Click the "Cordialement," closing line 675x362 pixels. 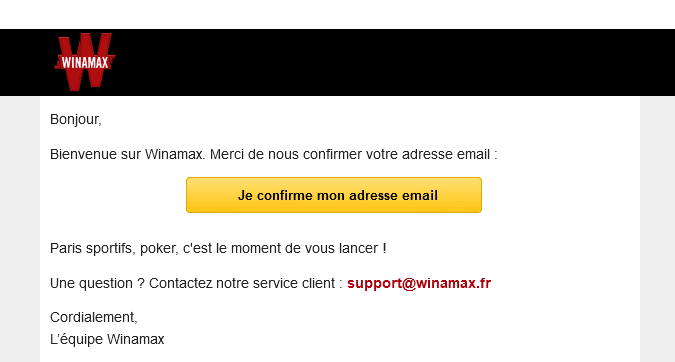click(x=93, y=317)
